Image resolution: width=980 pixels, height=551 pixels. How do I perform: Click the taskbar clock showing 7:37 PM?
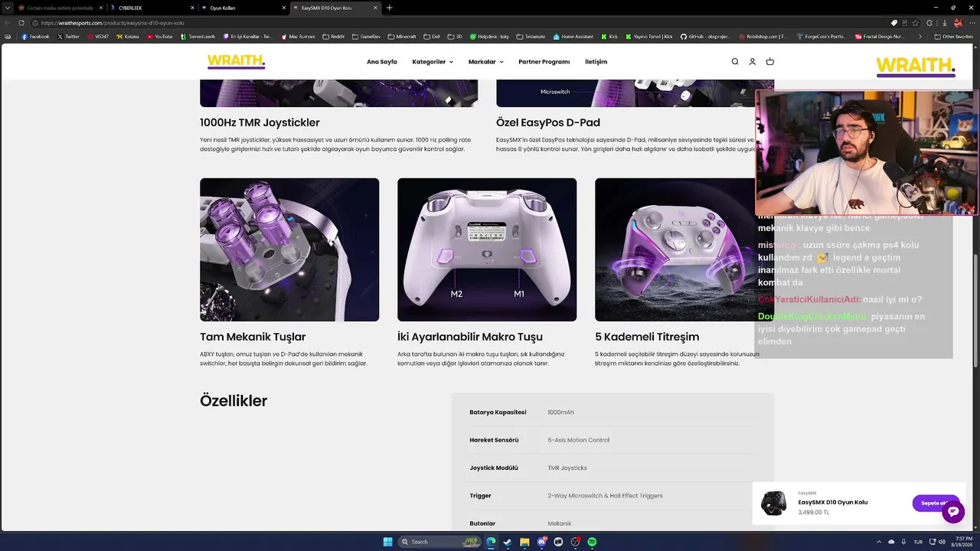point(960,542)
